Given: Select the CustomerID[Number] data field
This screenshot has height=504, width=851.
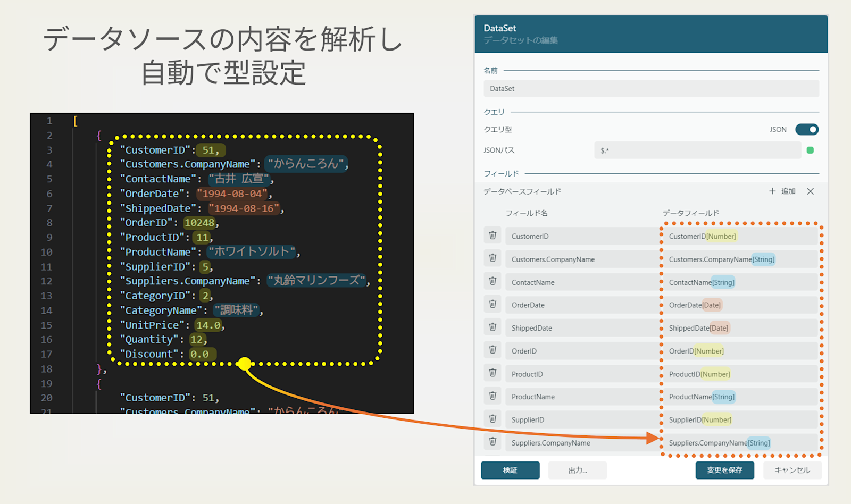Looking at the screenshot, I should coord(740,236).
